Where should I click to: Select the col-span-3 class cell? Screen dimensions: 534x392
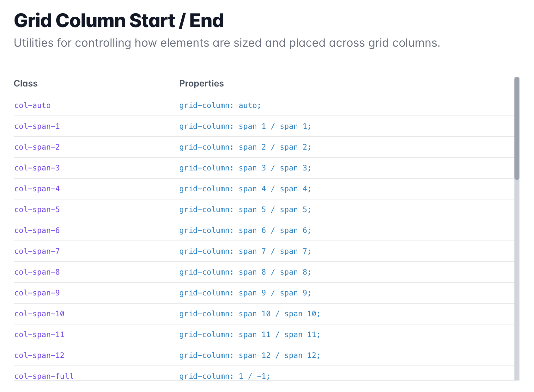[37, 168]
